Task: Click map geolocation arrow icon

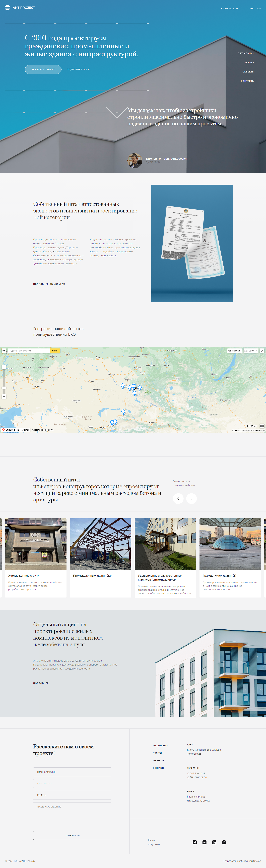Action: click(x=4, y=351)
